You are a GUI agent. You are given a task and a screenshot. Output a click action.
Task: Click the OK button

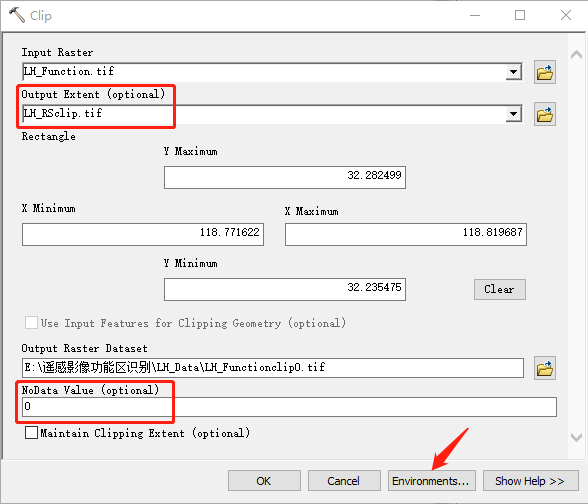pyautogui.click(x=264, y=481)
